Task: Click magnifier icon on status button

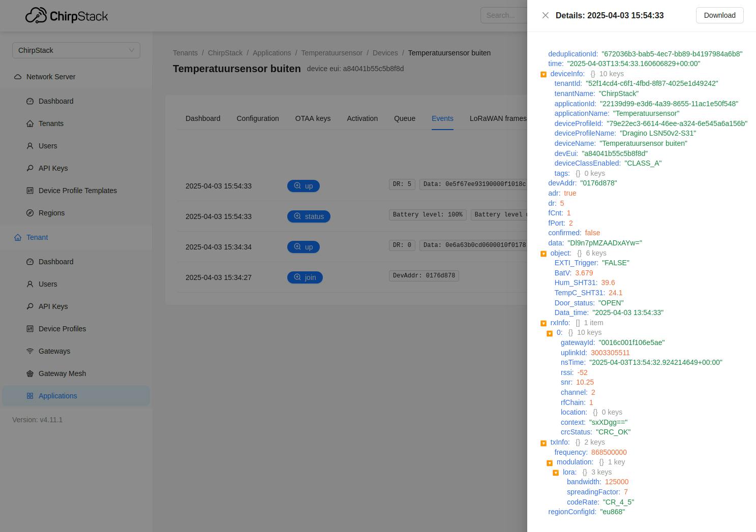Action: [x=297, y=216]
